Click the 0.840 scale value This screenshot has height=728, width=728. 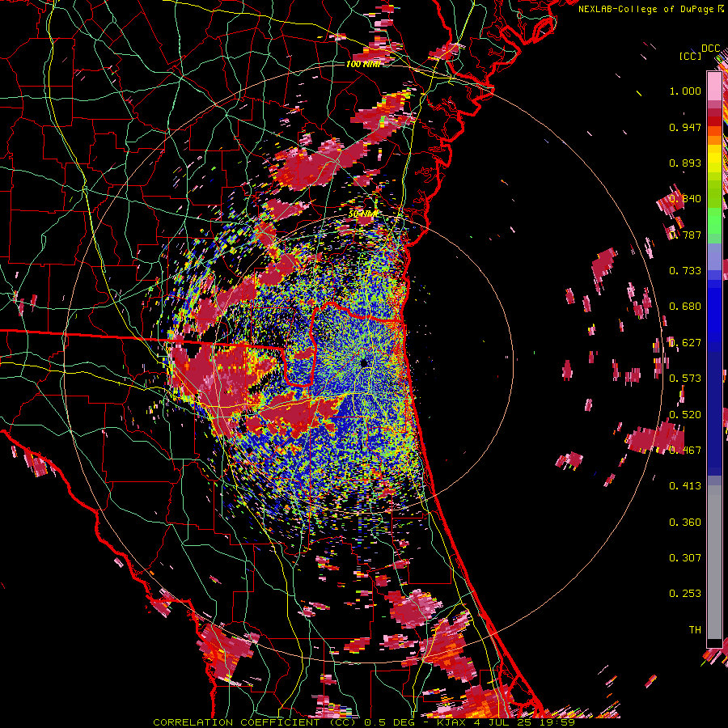pos(685,199)
